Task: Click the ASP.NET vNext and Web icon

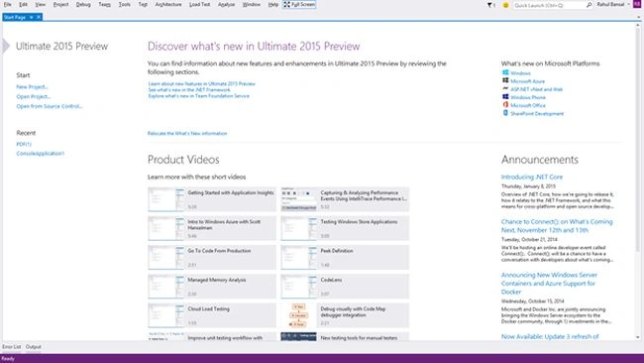Action: point(505,89)
